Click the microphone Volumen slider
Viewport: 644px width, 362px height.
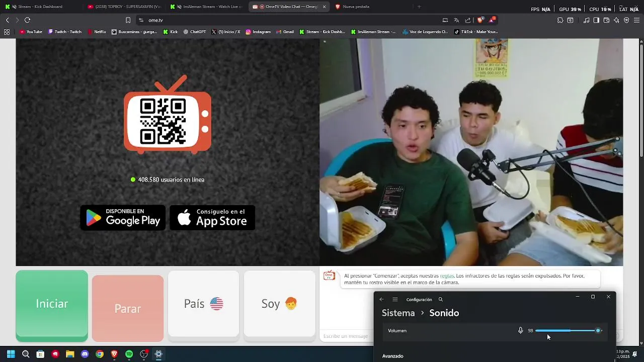[x=569, y=330]
